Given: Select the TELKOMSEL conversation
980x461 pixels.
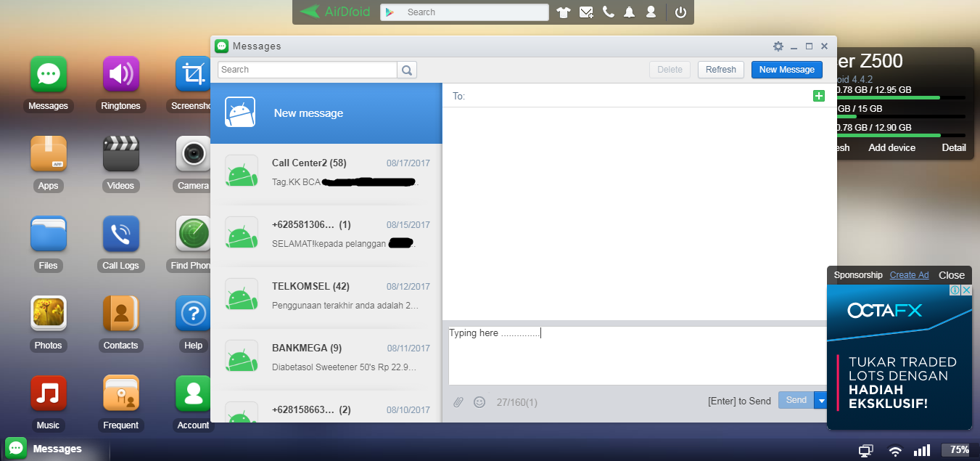Looking at the screenshot, I should [326, 295].
